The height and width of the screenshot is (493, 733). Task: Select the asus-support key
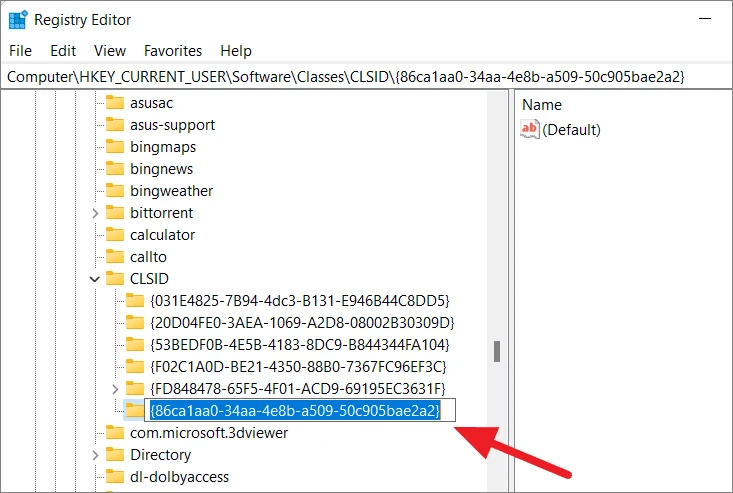(172, 125)
